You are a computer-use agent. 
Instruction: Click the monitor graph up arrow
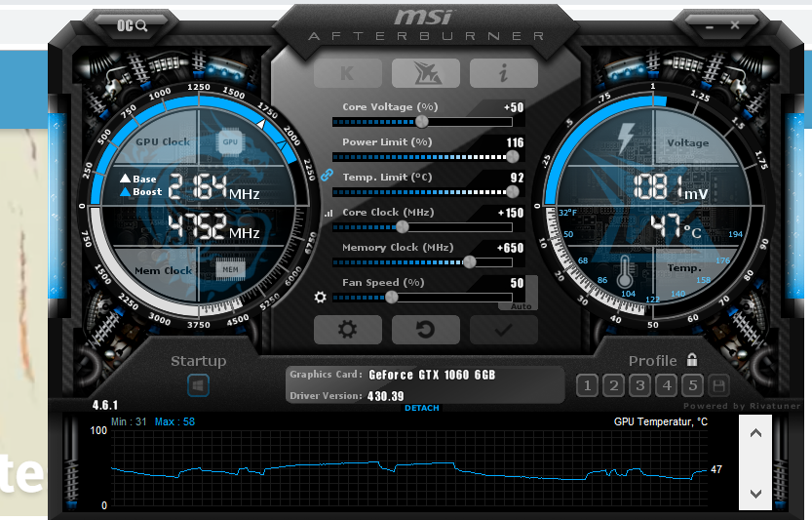(755, 433)
